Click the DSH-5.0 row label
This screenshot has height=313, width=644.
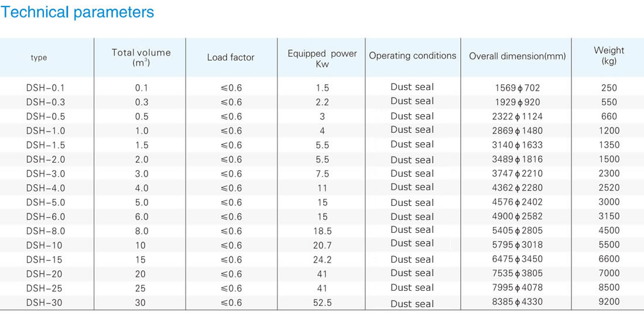pos(46,202)
